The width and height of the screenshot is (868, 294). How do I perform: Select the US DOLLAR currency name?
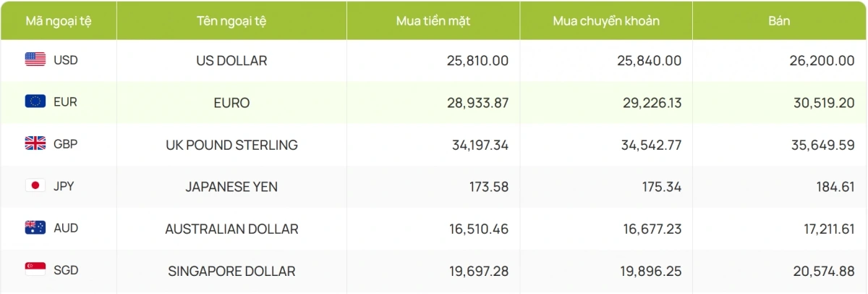tap(231, 61)
